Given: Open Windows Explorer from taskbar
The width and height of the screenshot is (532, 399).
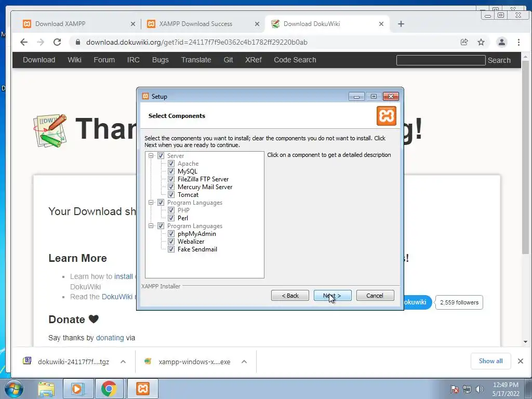Looking at the screenshot, I should click(x=46, y=389).
